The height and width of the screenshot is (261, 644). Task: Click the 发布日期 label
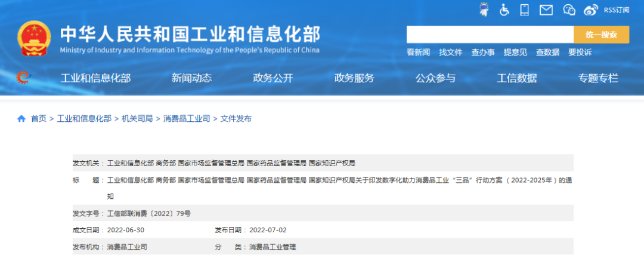pyautogui.click(x=230, y=230)
